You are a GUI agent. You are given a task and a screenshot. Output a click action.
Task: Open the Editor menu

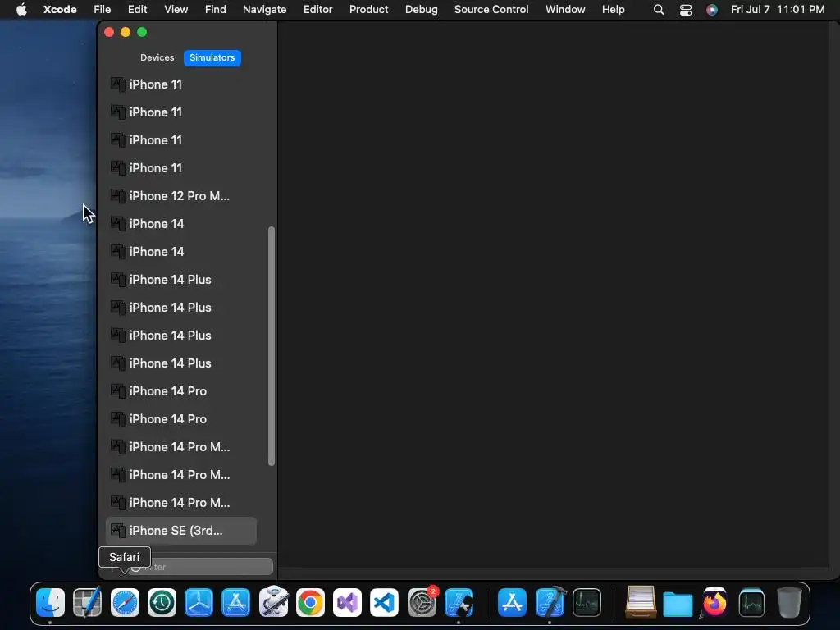click(318, 9)
